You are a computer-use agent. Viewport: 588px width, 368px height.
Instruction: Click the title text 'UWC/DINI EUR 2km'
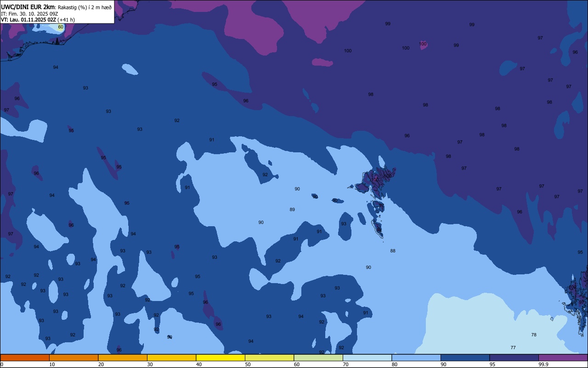click(x=28, y=7)
